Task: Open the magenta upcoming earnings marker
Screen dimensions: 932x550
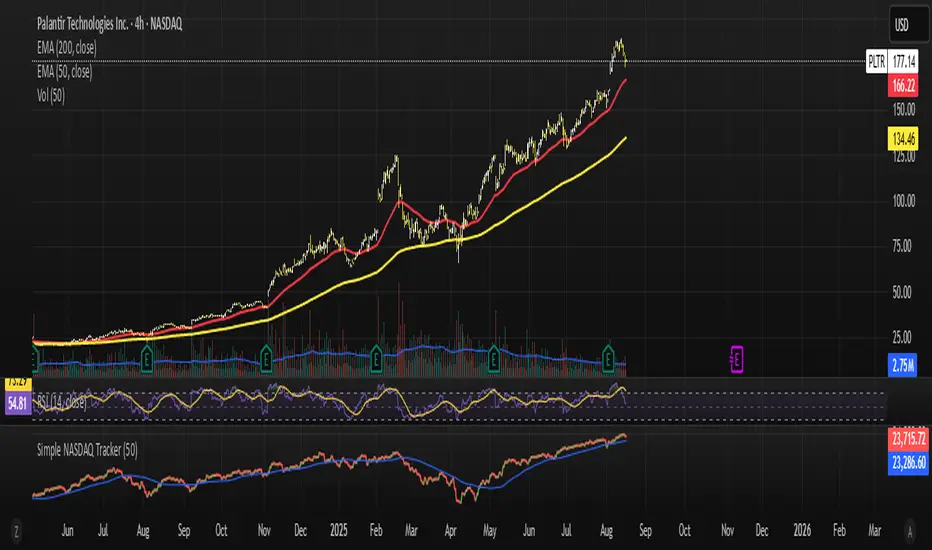Action: [x=736, y=359]
